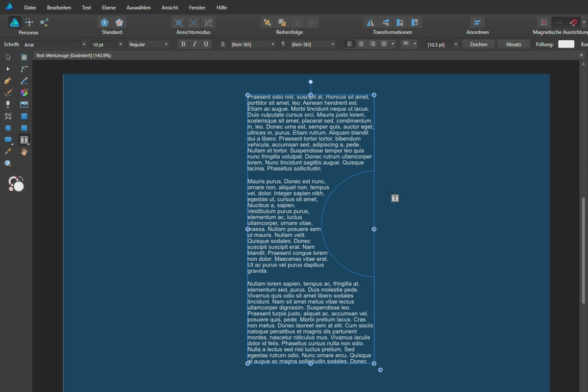The height and width of the screenshot is (392, 588).
Task: Select the Rectangle shape tool
Action: point(24,116)
